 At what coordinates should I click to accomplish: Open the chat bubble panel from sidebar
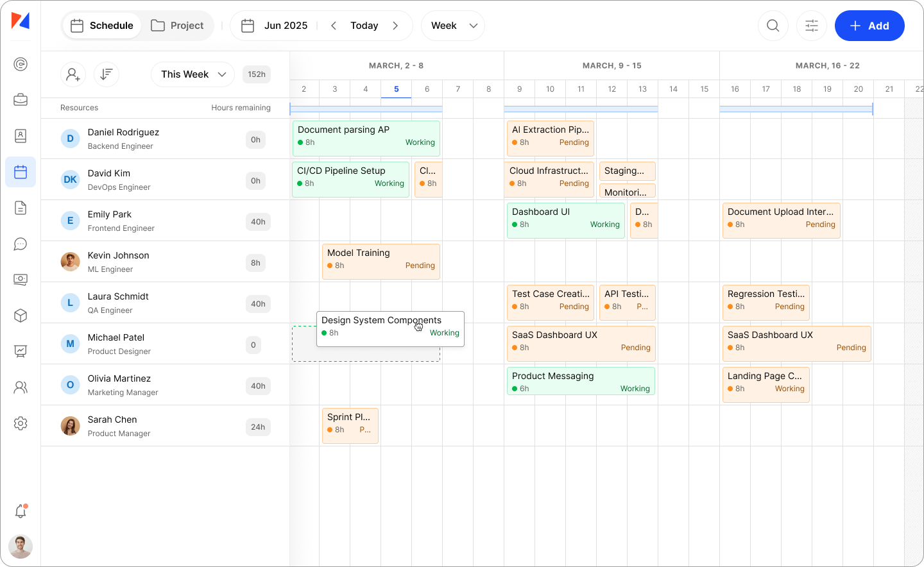(x=20, y=244)
